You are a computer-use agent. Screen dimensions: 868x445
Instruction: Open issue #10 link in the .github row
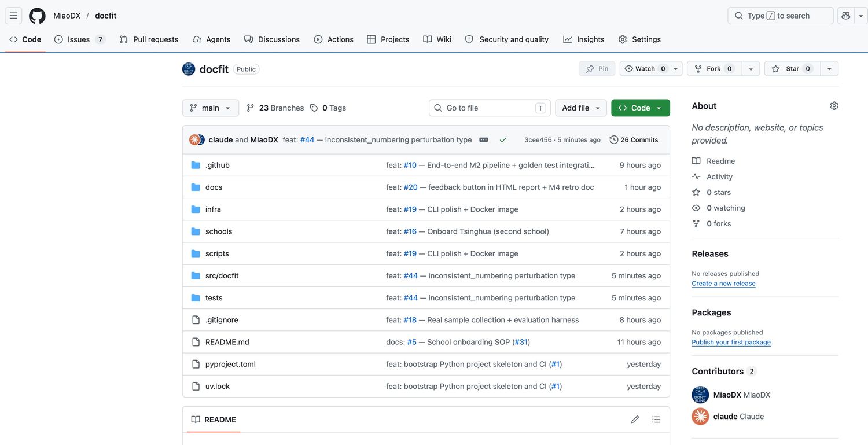point(410,166)
